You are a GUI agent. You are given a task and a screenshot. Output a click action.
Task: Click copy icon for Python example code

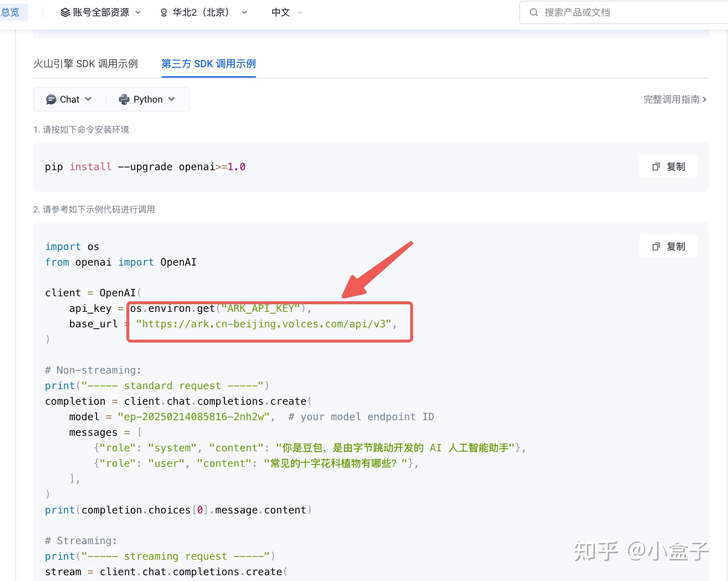point(656,246)
